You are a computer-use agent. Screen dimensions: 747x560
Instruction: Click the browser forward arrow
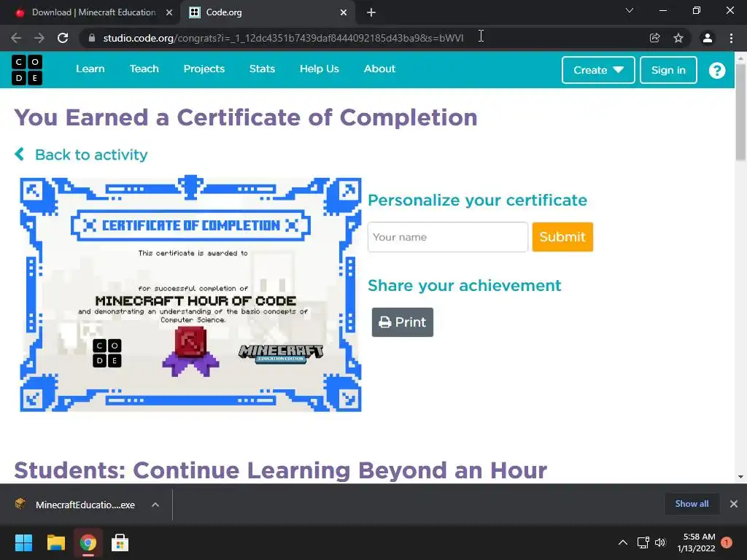(39, 38)
